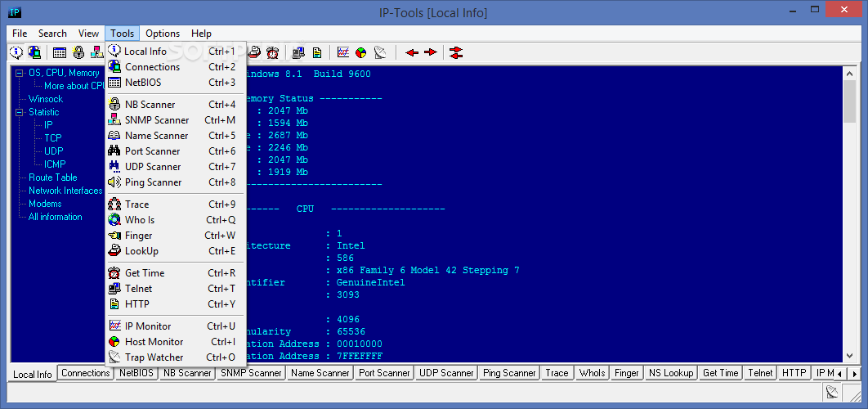The image size is (868, 409).
Task: Click the Trap Watcher satellite dish toolbar icon
Action: click(x=380, y=52)
